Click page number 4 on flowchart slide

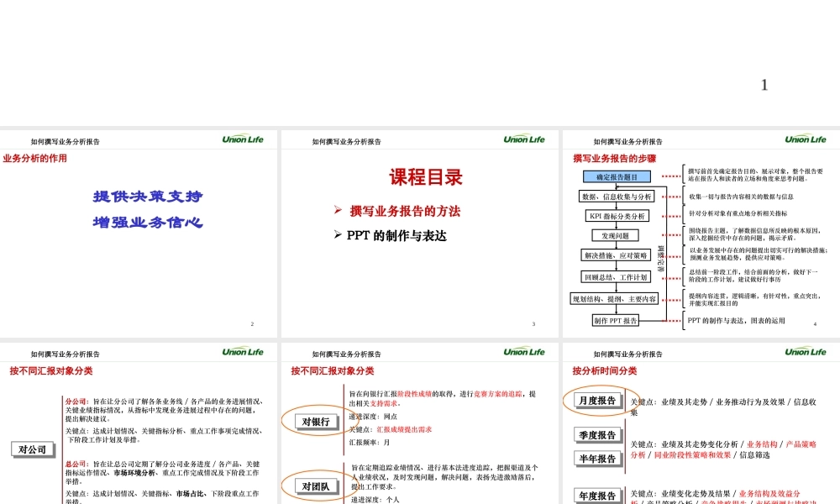click(x=815, y=324)
